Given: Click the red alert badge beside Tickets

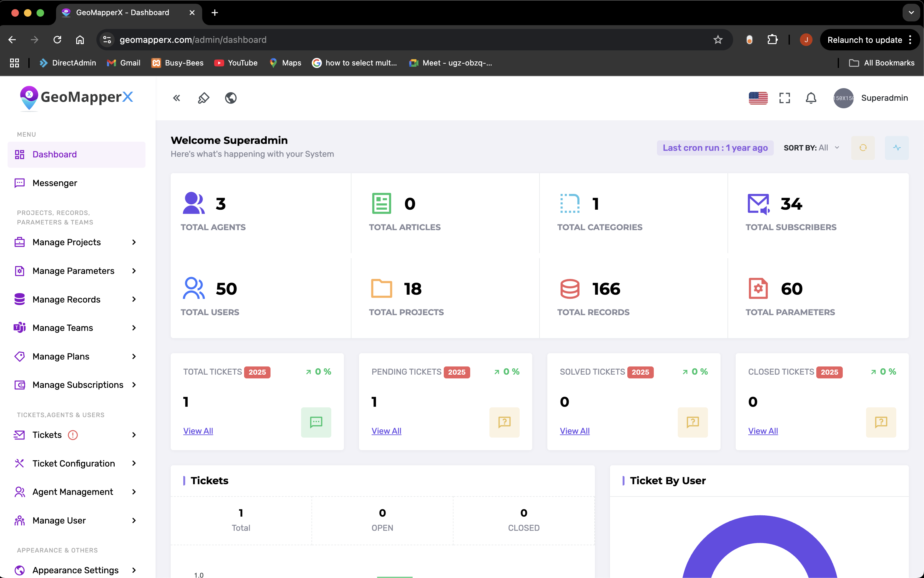Looking at the screenshot, I should pyautogui.click(x=73, y=435).
